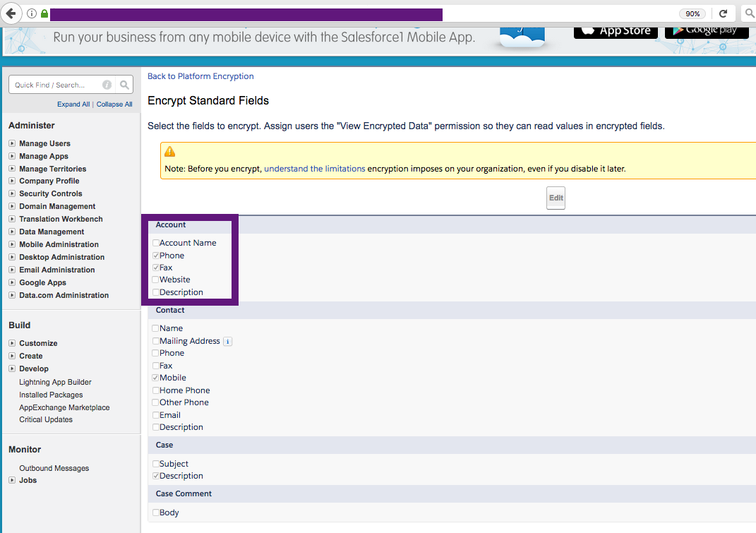Open Google Apps in the sidebar
The width and height of the screenshot is (756, 533).
[x=42, y=282]
